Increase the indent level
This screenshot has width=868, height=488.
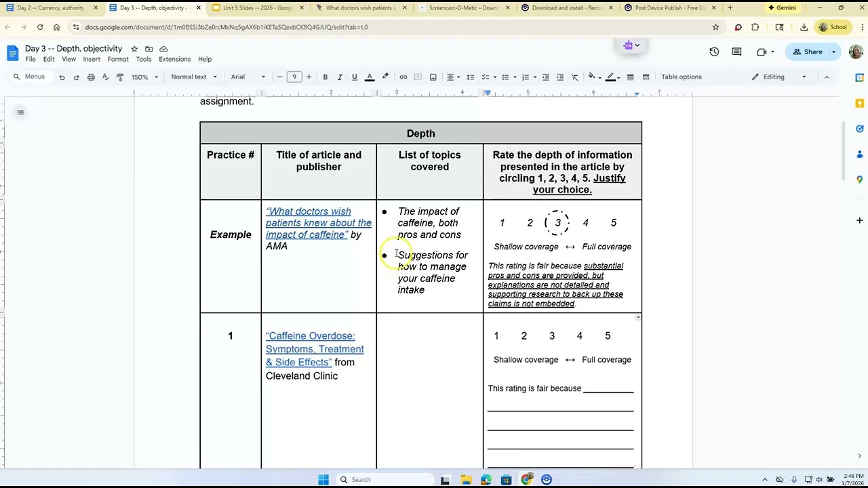coord(560,77)
